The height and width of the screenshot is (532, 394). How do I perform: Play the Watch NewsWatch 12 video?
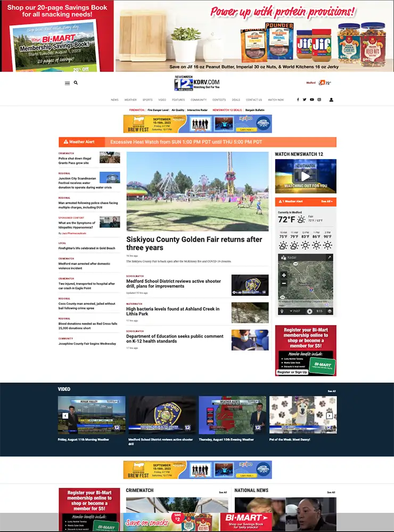(x=306, y=176)
